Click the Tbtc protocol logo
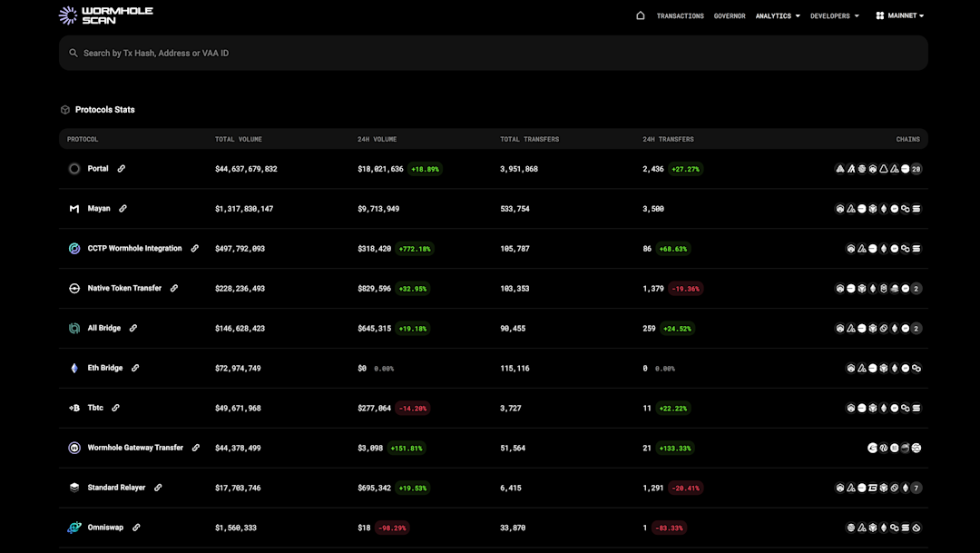980x553 pixels. tap(74, 408)
